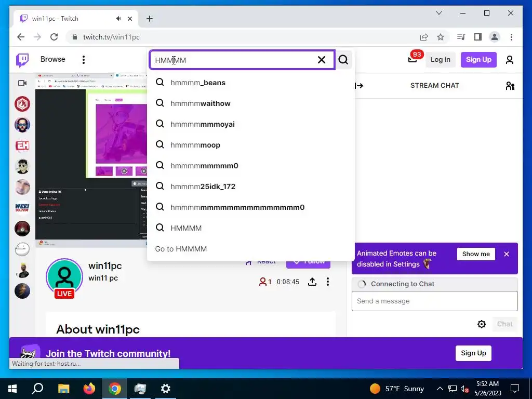
Task: Mute the tab audio speaker icon
Action: click(x=118, y=19)
